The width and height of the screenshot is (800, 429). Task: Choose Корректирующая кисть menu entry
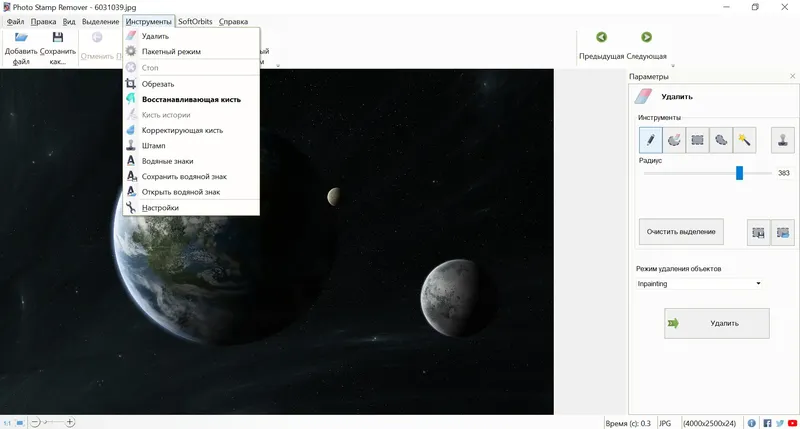click(x=191, y=130)
